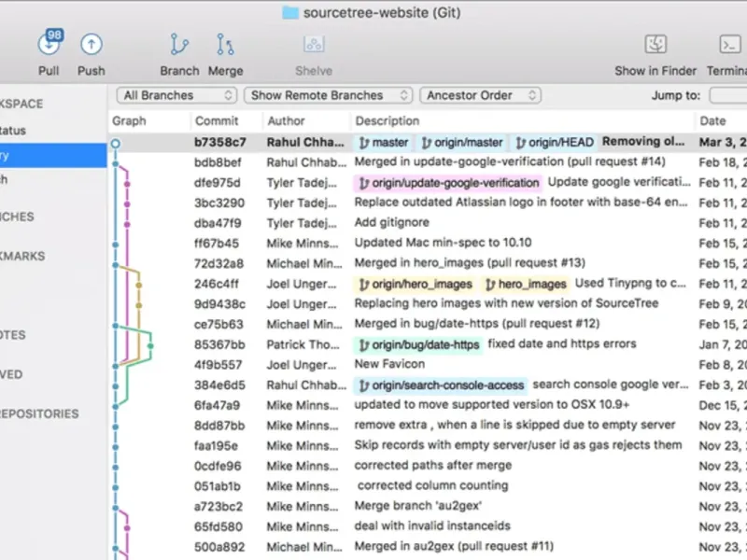Screen dimensions: 747x560
Task: Open the Ancestor Order dropdown
Action: coord(479,95)
